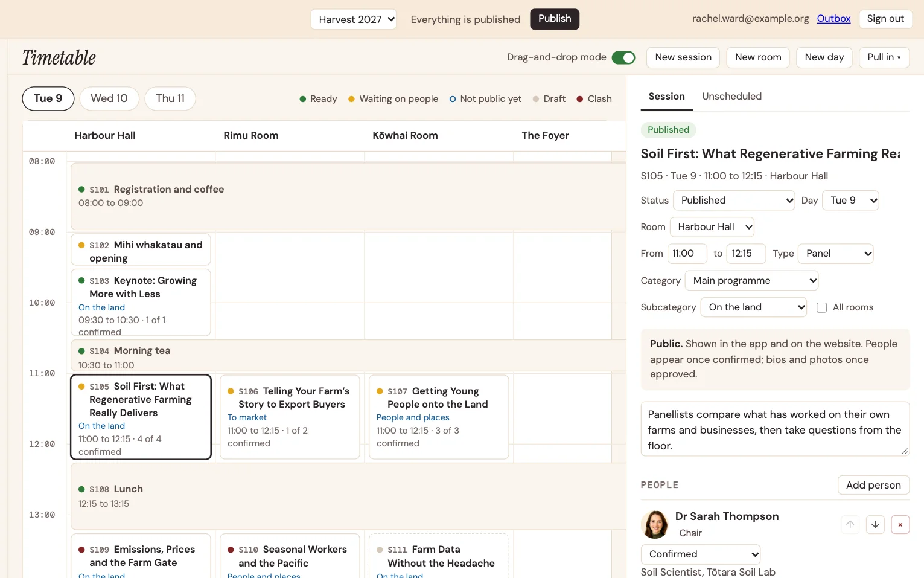The width and height of the screenshot is (924, 578).
Task: Open the Subcategory dropdown On the land
Action: coord(754,307)
